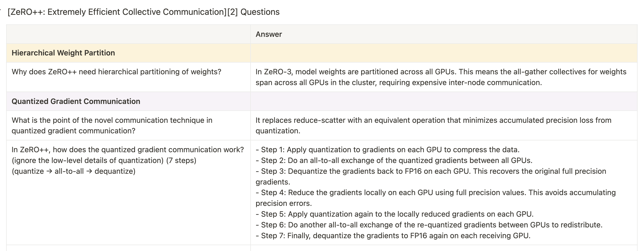Click the Step 7 final dequantize line

(x=393, y=236)
